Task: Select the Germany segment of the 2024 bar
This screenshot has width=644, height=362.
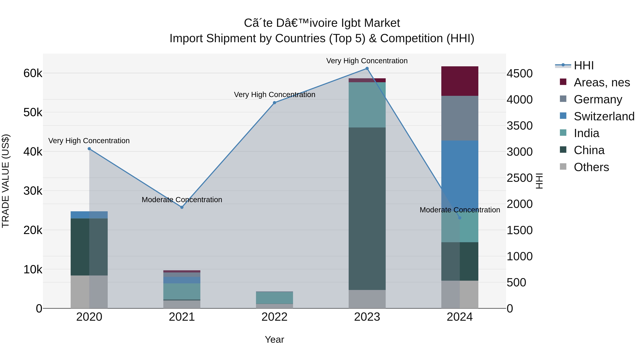Action: pyautogui.click(x=460, y=118)
